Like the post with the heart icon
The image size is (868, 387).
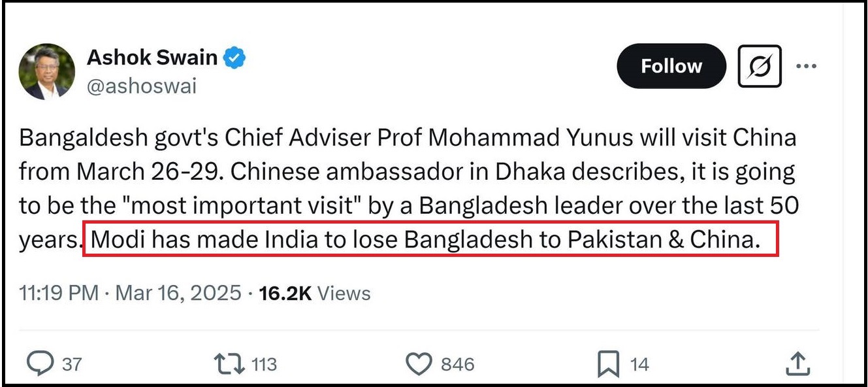pyautogui.click(x=419, y=363)
